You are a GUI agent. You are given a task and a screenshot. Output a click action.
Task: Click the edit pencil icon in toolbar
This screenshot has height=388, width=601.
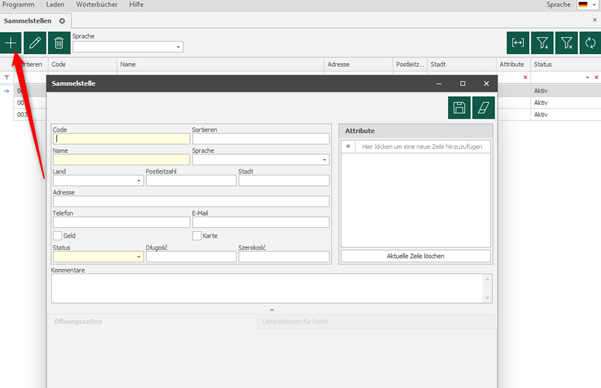click(35, 43)
